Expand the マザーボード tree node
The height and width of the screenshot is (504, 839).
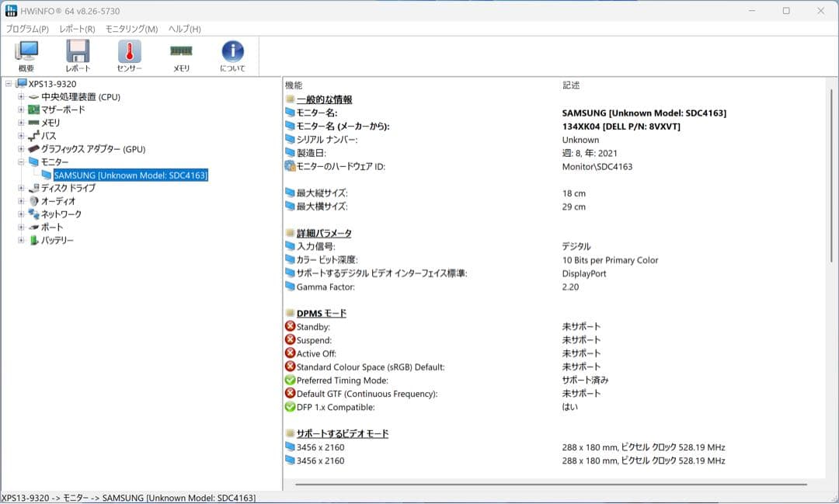click(x=20, y=109)
